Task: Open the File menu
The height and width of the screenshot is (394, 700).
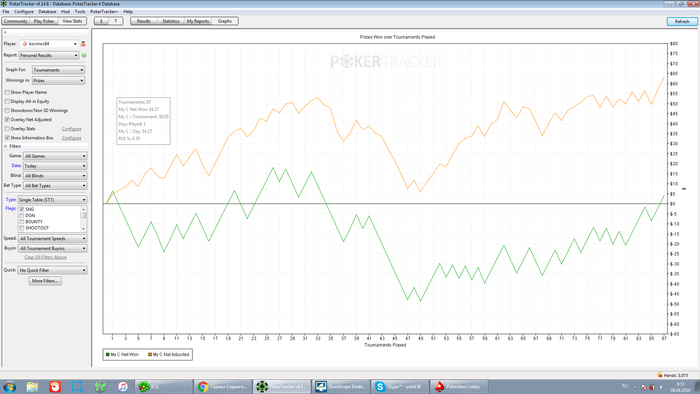Action: coord(6,12)
